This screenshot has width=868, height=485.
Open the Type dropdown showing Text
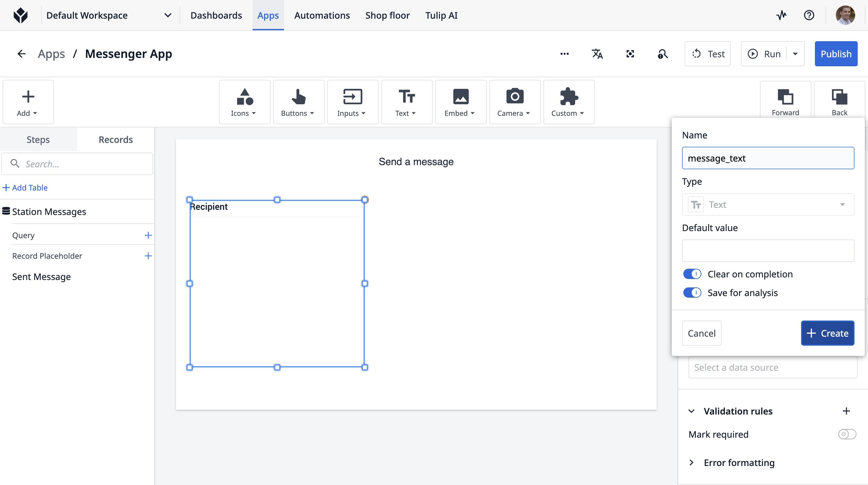pyautogui.click(x=768, y=205)
